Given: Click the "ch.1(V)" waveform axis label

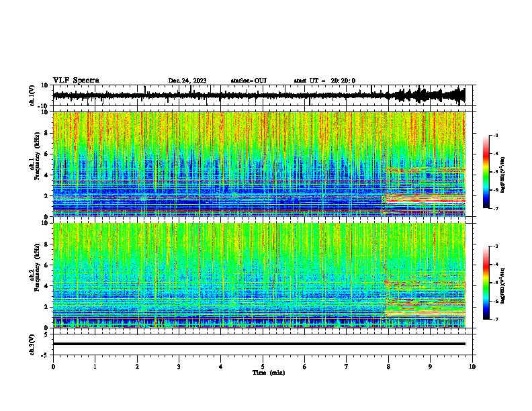Looking at the screenshot, I should pyautogui.click(x=32, y=95).
